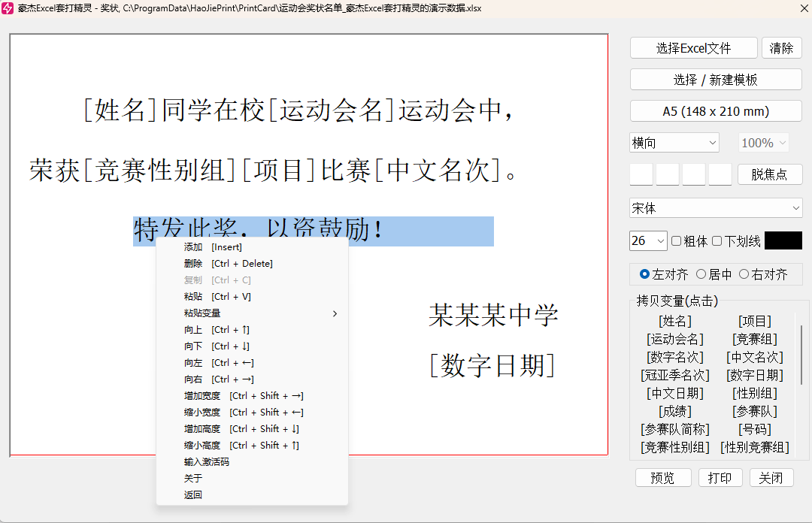Click the 选择/新建模板 template button
The width and height of the screenshot is (812, 523).
pyautogui.click(x=715, y=79)
